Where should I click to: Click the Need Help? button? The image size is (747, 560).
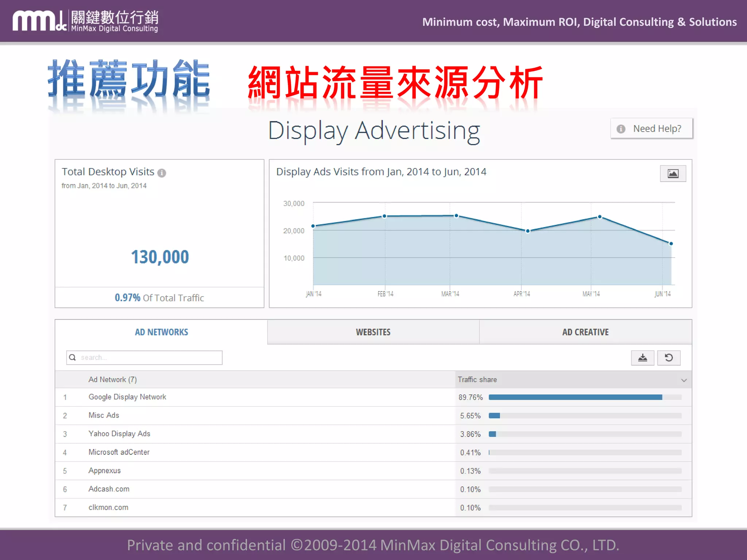[x=651, y=128]
